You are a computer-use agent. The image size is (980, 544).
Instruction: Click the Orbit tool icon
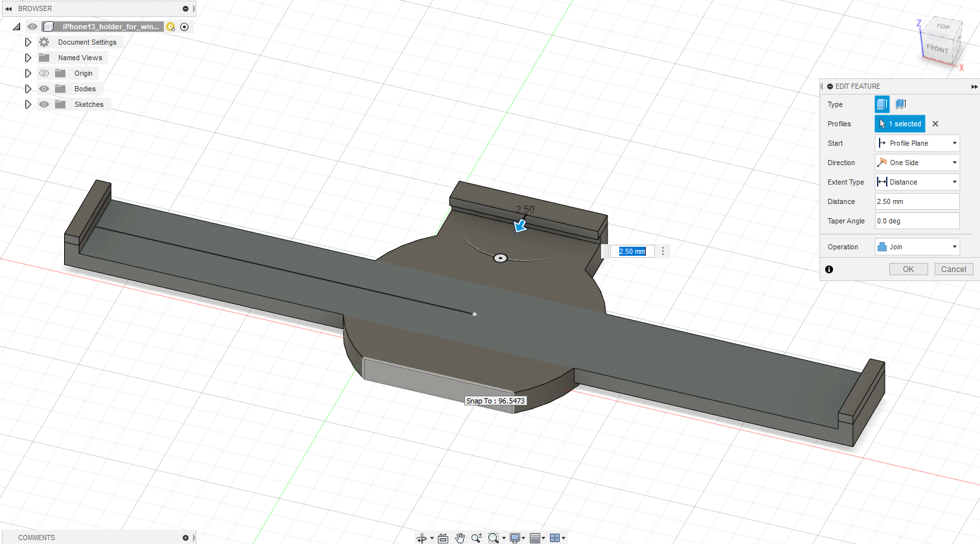[422, 538]
